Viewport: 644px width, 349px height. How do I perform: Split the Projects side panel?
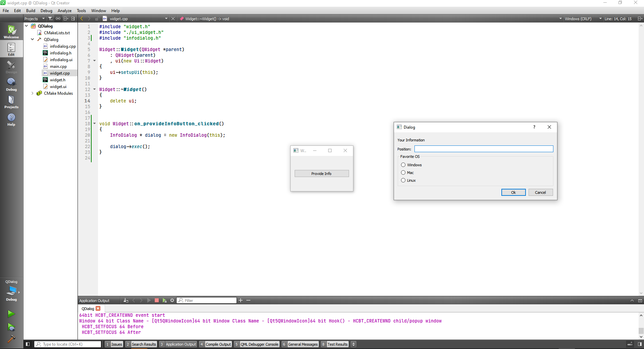(x=66, y=19)
